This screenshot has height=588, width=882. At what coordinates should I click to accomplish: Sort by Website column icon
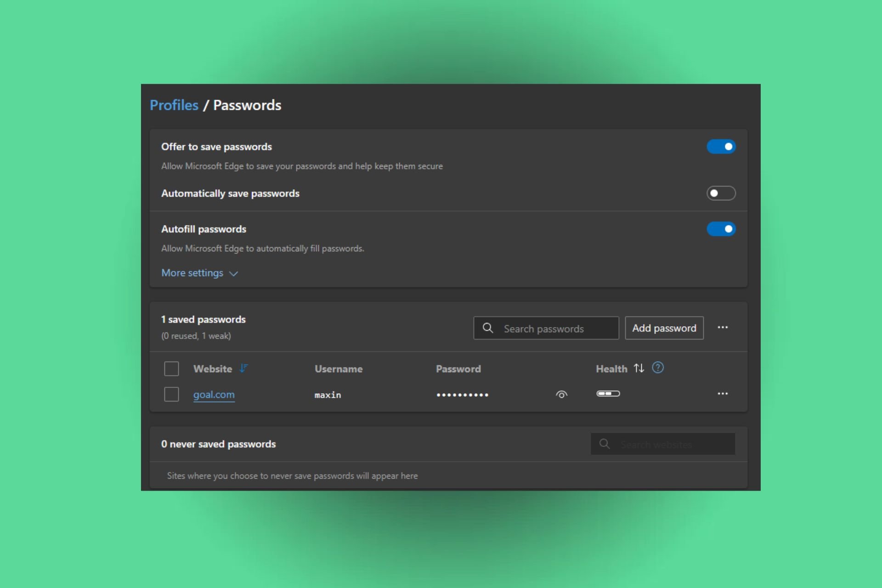pyautogui.click(x=243, y=368)
